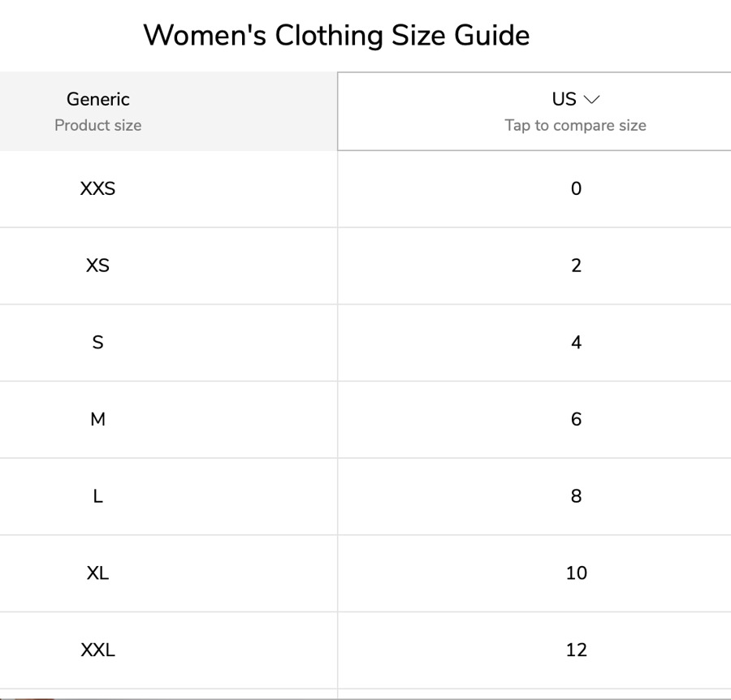Choose US size 4 value

click(576, 343)
